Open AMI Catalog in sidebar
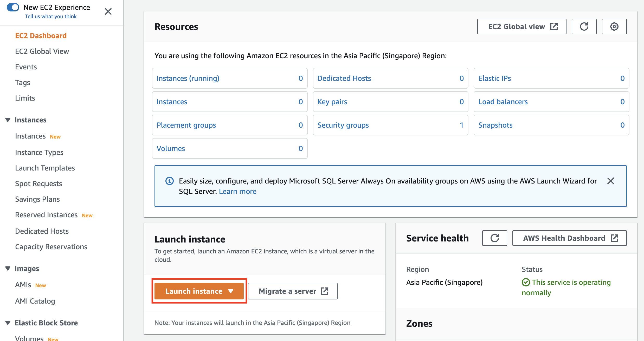 pos(35,301)
